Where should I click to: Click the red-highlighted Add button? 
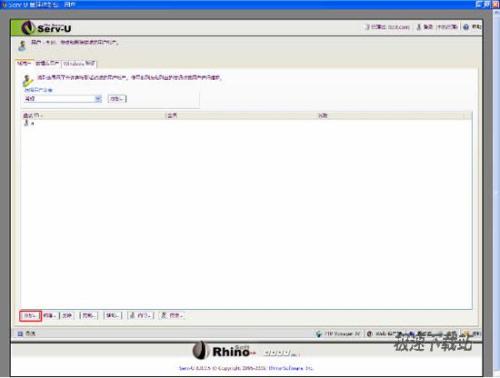[30, 316]
